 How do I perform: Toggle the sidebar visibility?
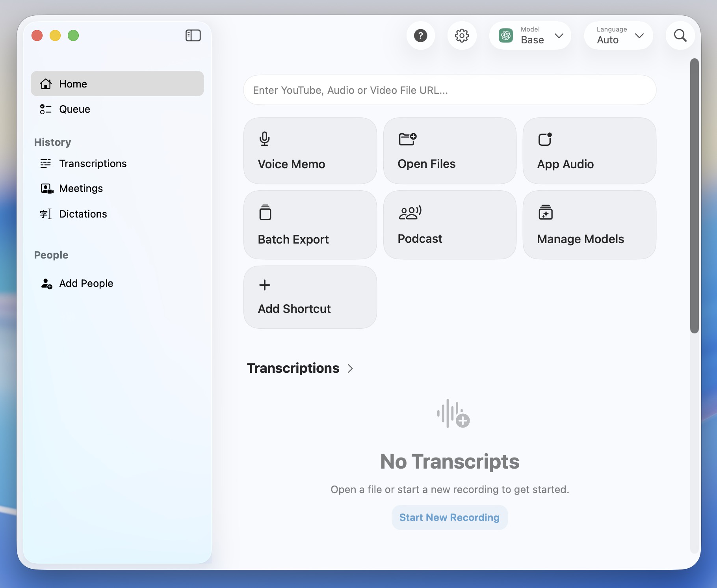pos(193,35)
